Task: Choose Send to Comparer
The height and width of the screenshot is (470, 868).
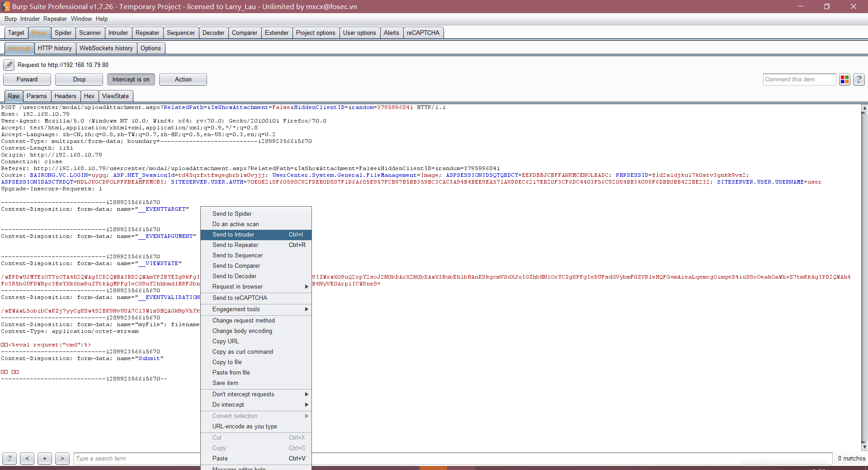Action: (x=256, y=266)
